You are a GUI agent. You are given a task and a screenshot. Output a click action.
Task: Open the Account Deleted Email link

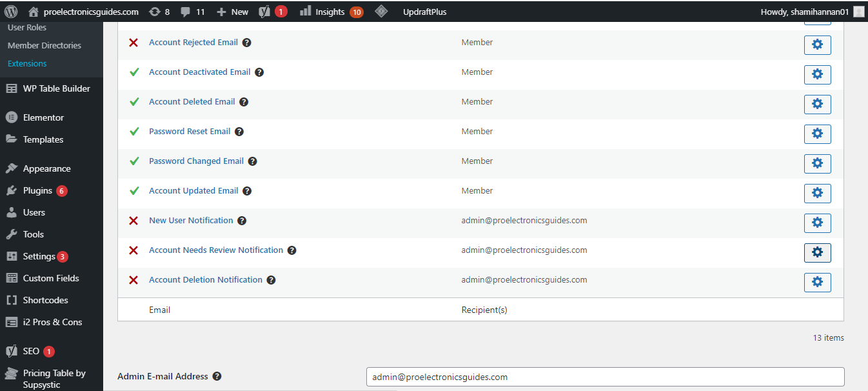(192, 102)
